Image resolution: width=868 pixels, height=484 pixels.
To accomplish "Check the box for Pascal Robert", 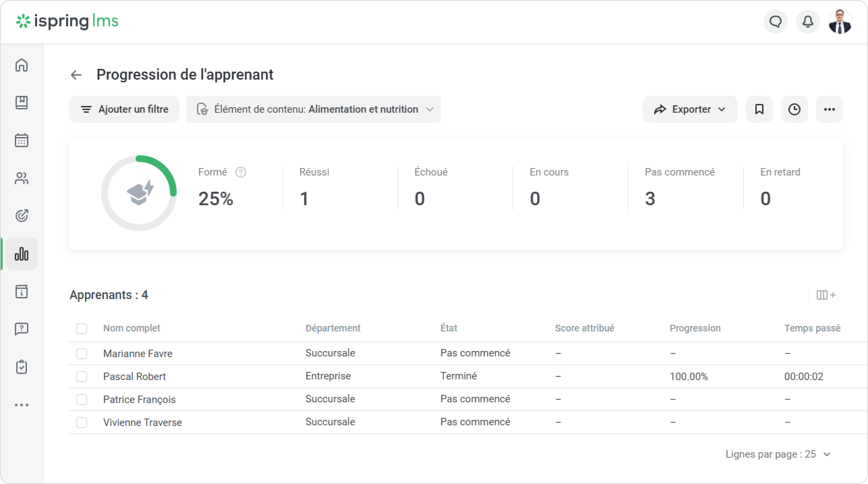I will click(82, 377).
